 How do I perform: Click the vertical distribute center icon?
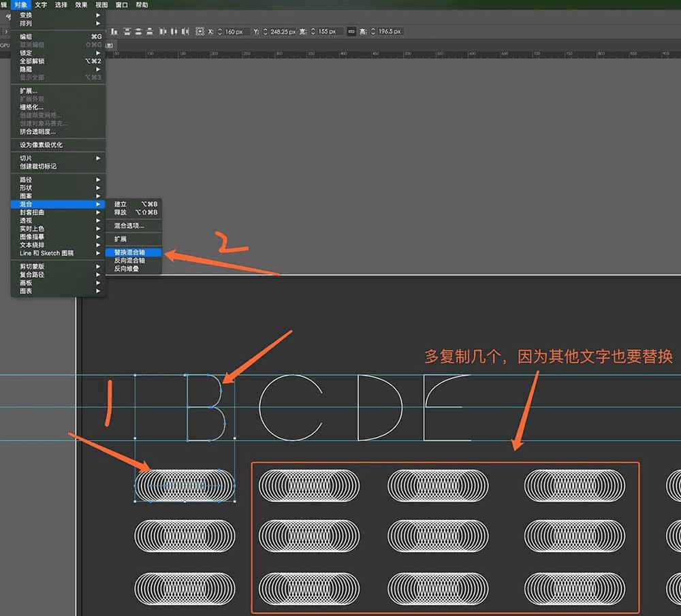pos(138,31)
